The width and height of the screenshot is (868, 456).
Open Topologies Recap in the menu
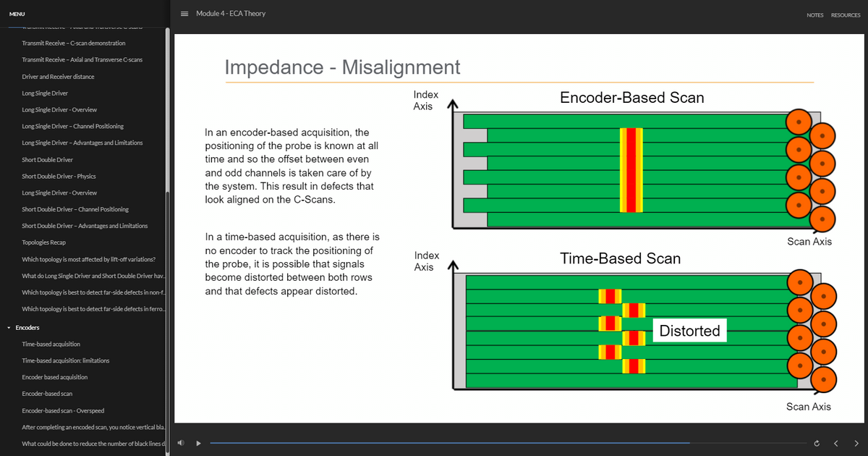[x=44, y=242]
